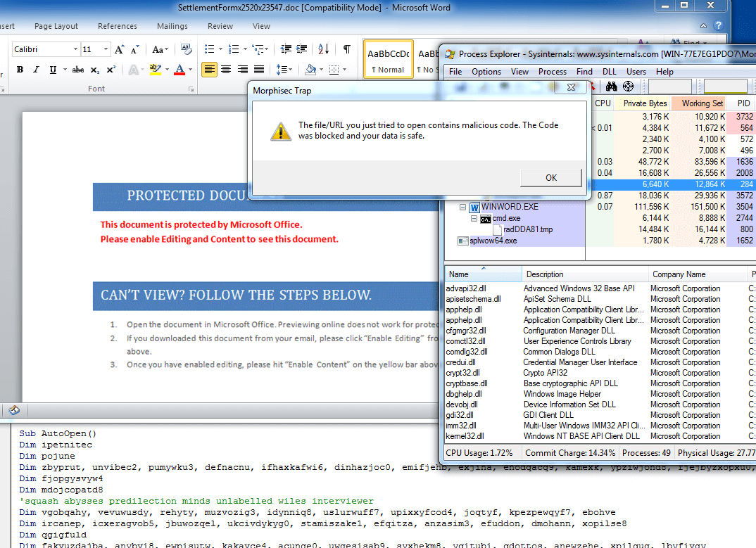Screen dimensions: 756x548
Task: Open the Process menu in Process Explorer
Action: tap(553, 72)
